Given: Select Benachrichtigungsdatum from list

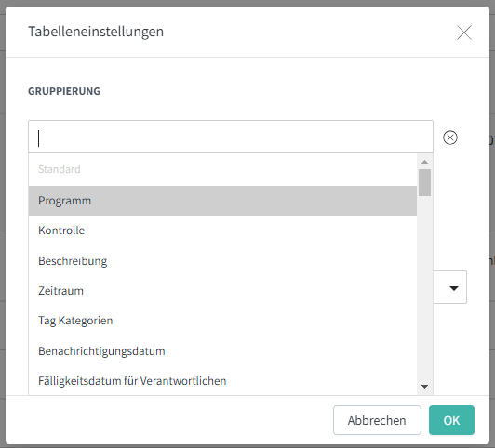Looking at the screenshot, I should [x=222, y=351].
